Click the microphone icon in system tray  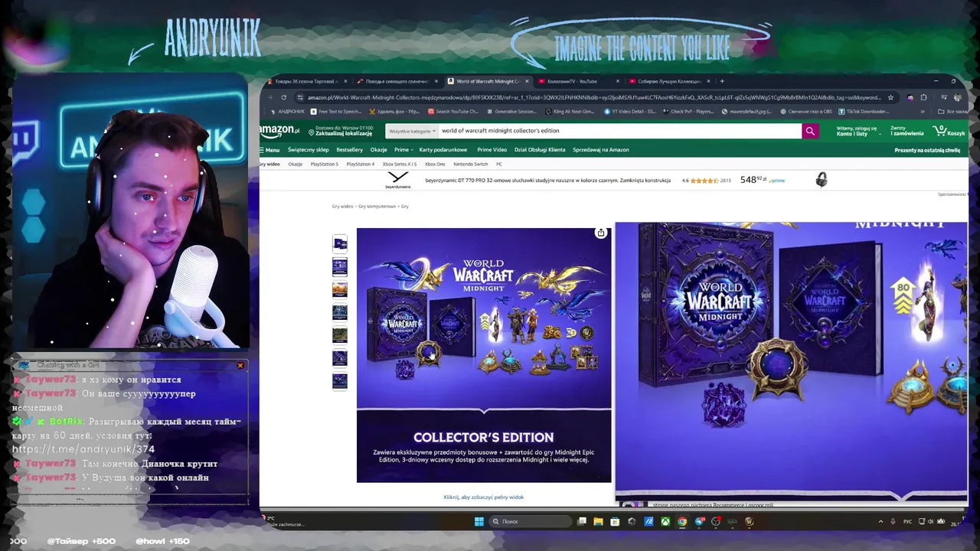[x=893, y=522]
